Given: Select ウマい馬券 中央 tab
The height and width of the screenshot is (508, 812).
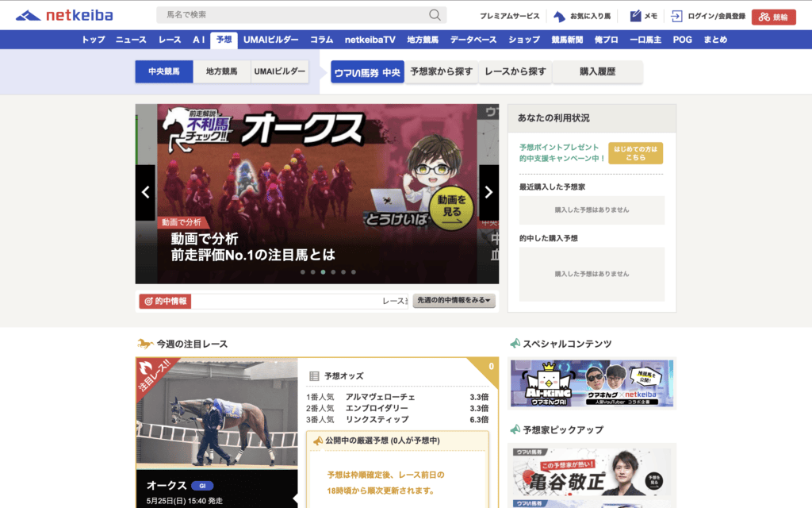Looking at the screenshot, I should [368, 72].
